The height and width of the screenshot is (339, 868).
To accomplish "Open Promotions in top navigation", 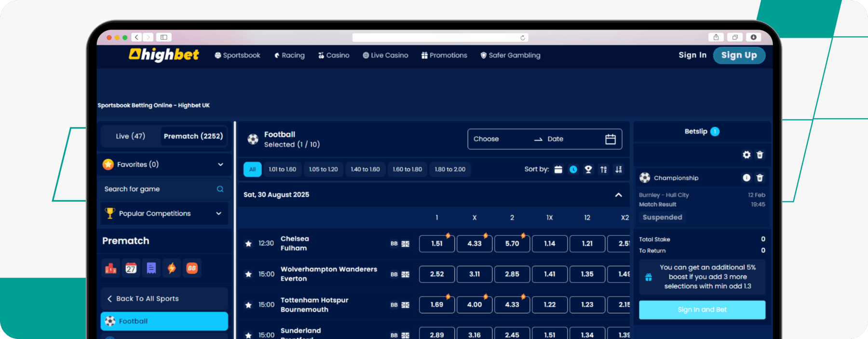I will pyautogui.click(x=444, y=56).
